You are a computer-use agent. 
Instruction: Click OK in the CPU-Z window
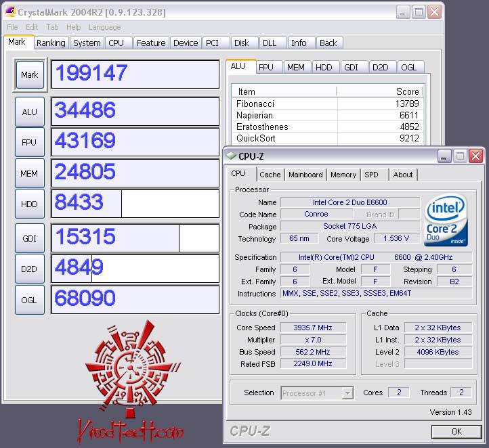[x=456, y=432]
